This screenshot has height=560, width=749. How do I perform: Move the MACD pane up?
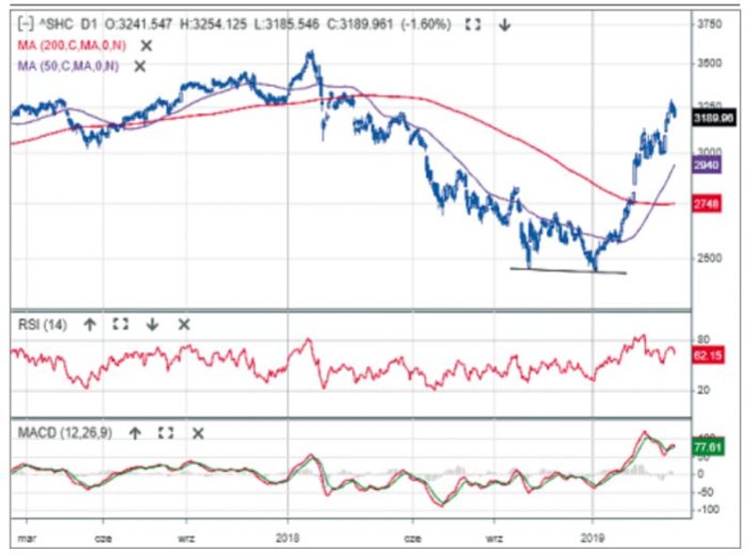pos(135,433)
